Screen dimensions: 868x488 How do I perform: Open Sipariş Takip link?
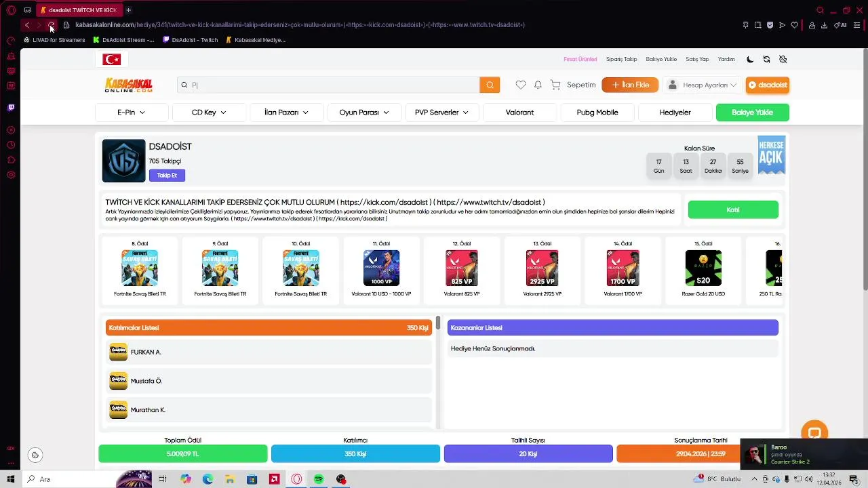click(x=621, y=60)
